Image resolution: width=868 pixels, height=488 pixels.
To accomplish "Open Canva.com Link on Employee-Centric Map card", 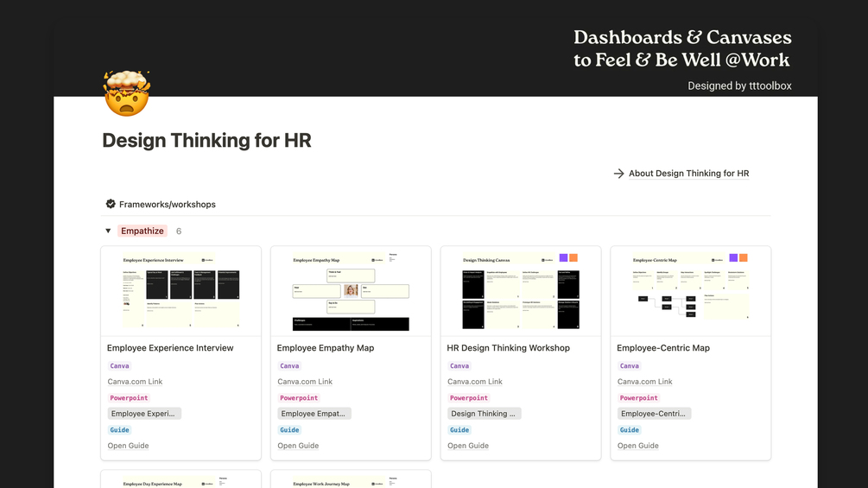I will pos(645,382).
